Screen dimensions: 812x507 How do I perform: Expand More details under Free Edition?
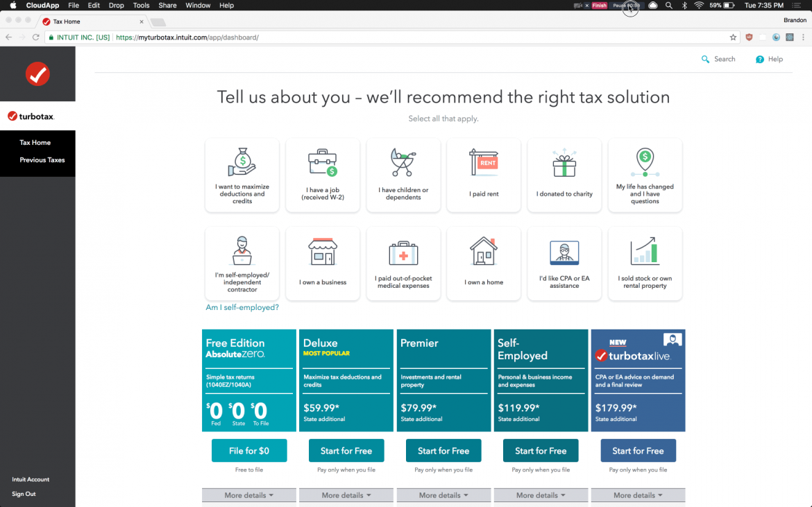[x=248, y=495]
